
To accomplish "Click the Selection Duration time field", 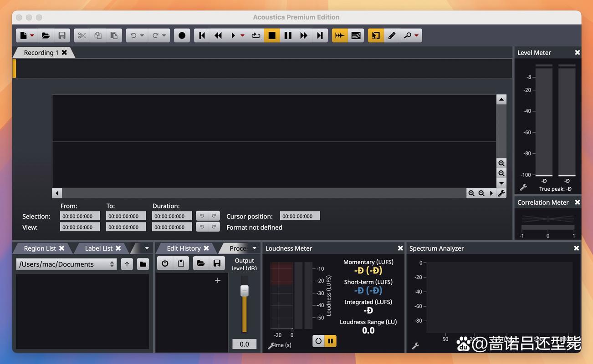I will (x=172, y=216).
